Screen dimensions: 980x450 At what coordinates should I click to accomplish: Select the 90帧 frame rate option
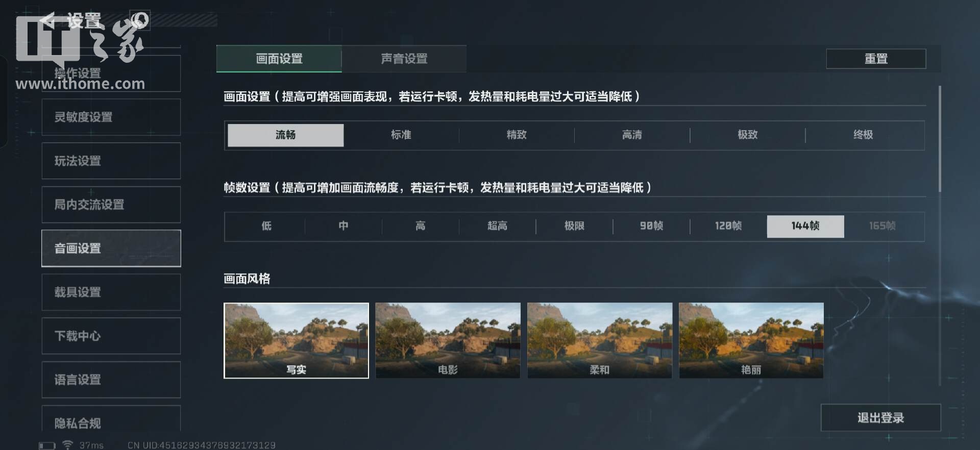coord(651,226)
